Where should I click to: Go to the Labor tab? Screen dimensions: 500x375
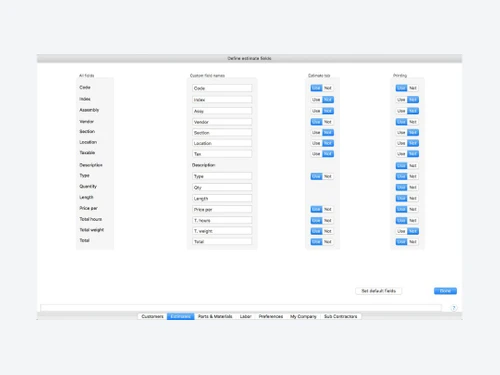[x=246, y=316]
